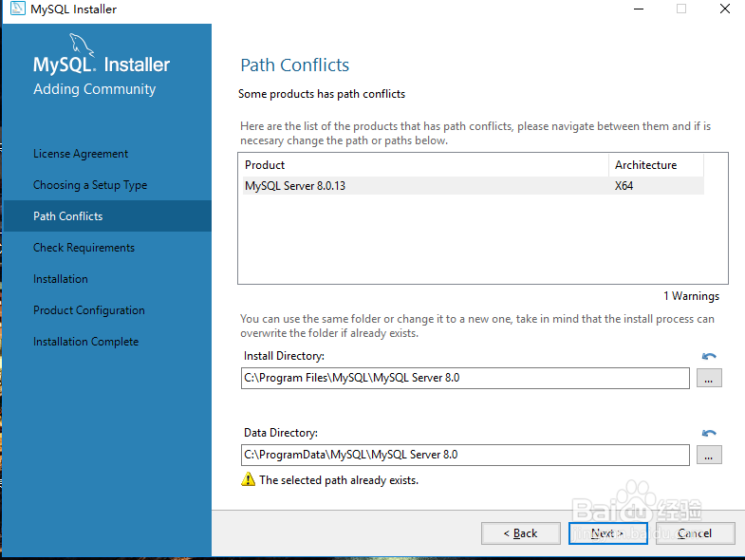
Task: Click the Product column header
Action: pyautogui.click(x=425, y=165)
